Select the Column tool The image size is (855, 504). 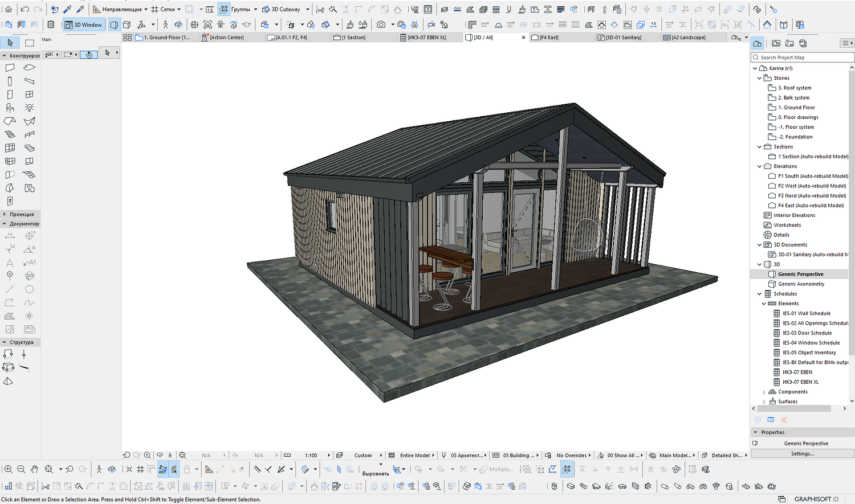[10, 81]
